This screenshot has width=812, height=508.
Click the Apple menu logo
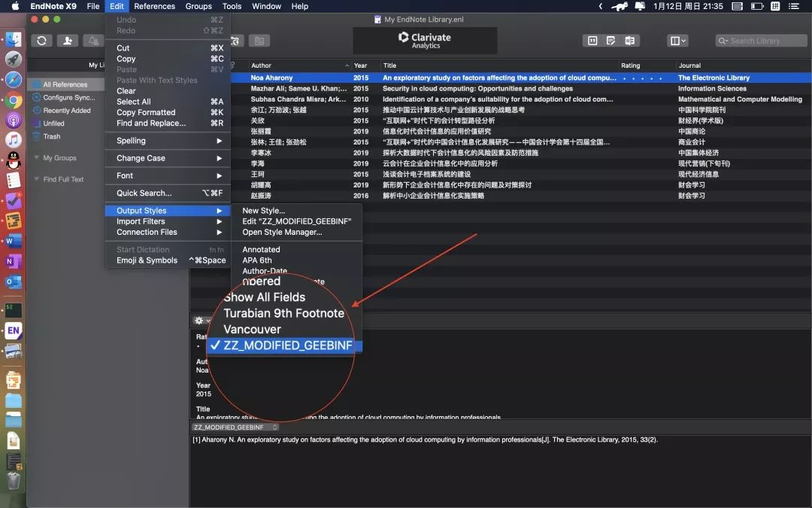click(x=15, y=6)
